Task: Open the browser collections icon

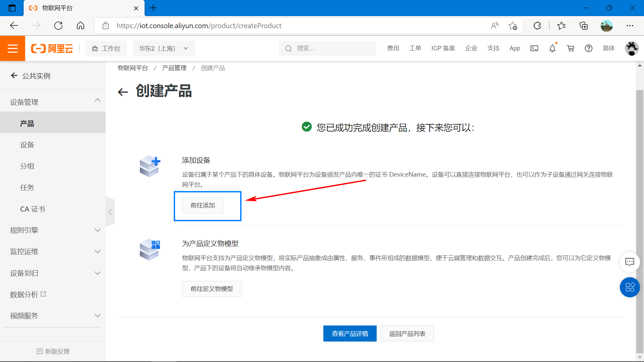Action: [x=584, y=26]
